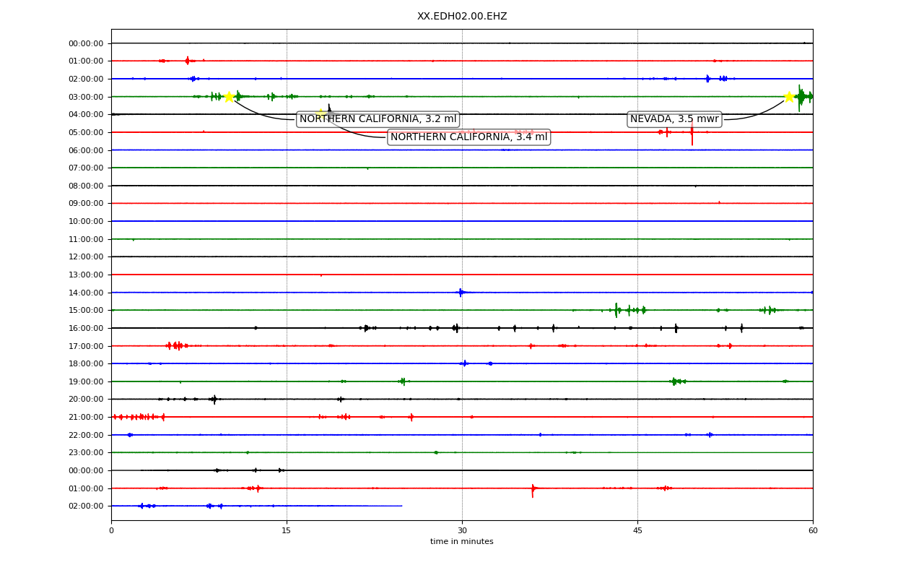Screen dimensions: 924x578
Task: Click the 15 tick on the time axis
Action: 287,531
